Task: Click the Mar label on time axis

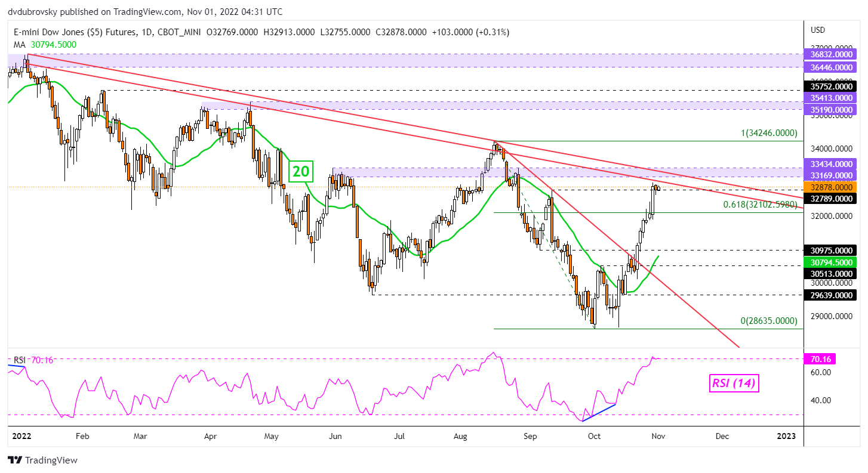Action: click(140, 436)
